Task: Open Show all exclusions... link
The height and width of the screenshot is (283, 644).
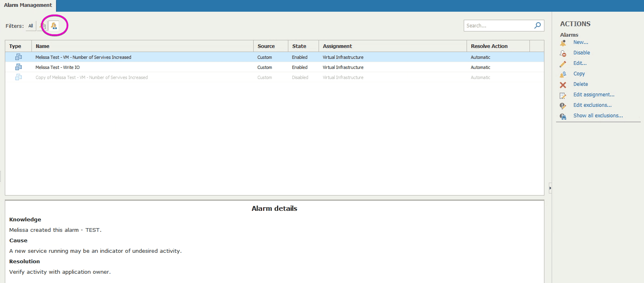Action: tap(598, 116)
